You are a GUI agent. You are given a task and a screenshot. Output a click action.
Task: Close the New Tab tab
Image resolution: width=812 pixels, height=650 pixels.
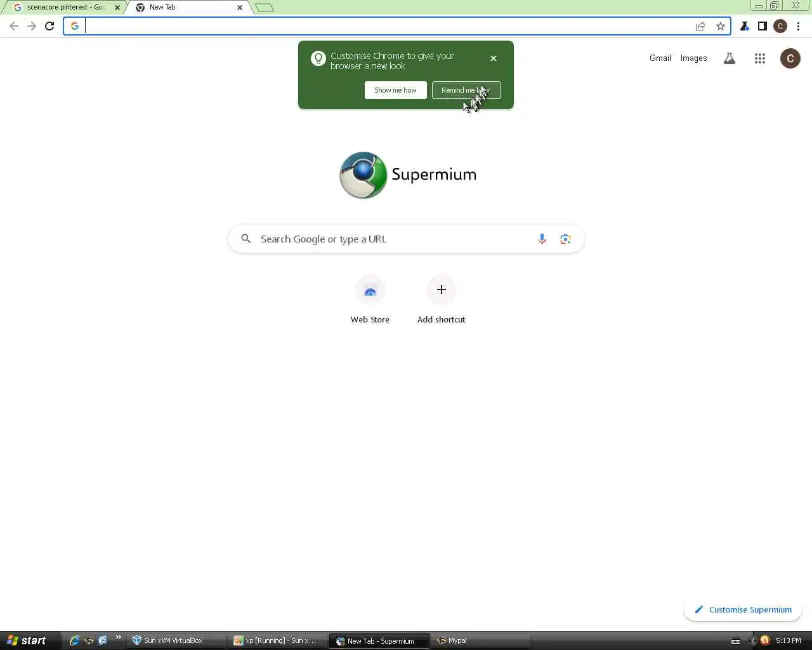click(240, 8)
